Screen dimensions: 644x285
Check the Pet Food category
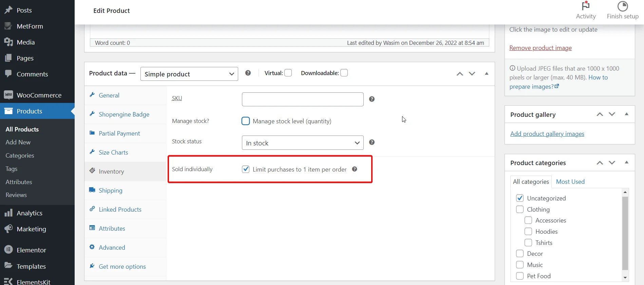pyautogui.click(x=520, y=276)
